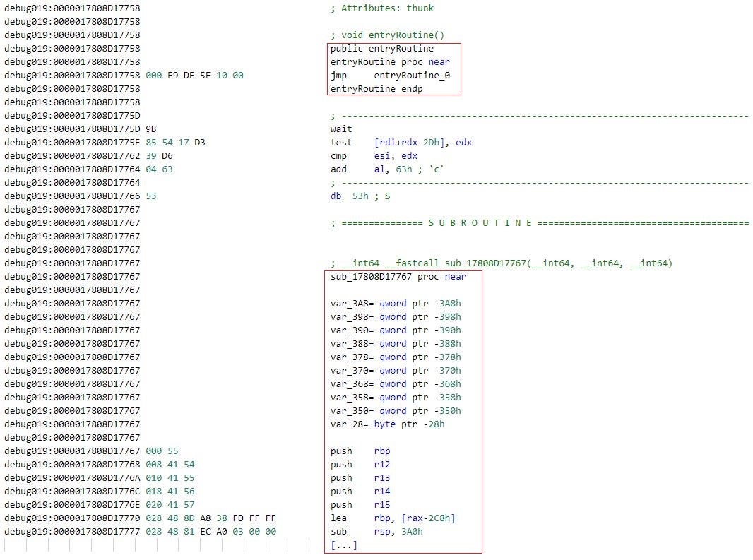Select the var_370 qword variable
The image size is (753, 560).
click(396, 371)
